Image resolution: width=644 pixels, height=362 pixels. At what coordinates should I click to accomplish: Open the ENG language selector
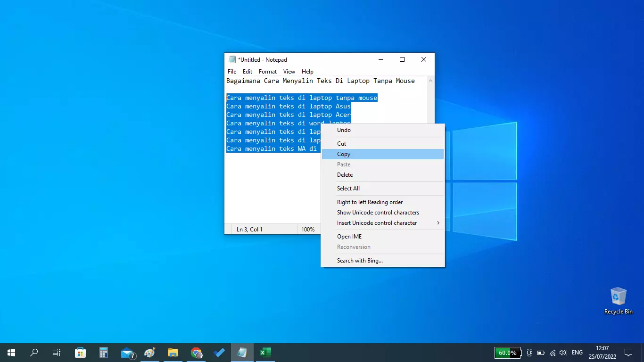coord(577,352)
